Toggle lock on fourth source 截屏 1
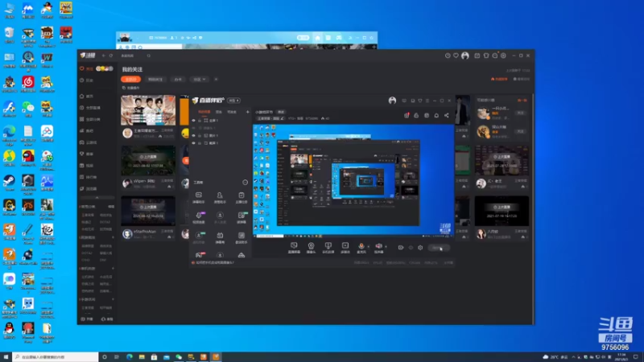Viewport: 644px width, 362px height. [200, 143]
